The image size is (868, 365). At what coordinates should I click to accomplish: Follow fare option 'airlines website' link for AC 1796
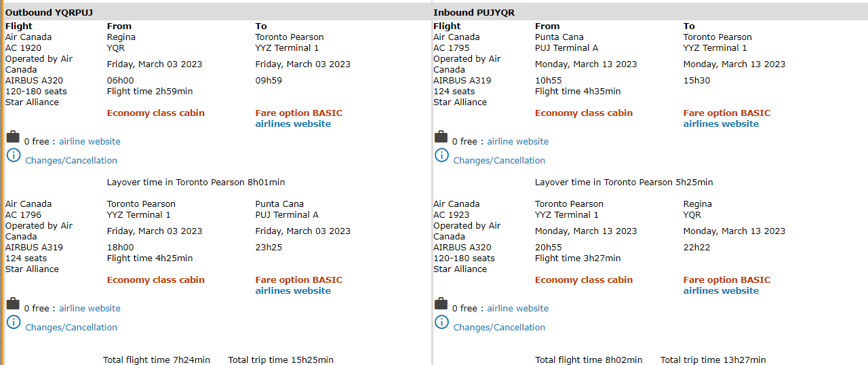(x=293, y=291)
